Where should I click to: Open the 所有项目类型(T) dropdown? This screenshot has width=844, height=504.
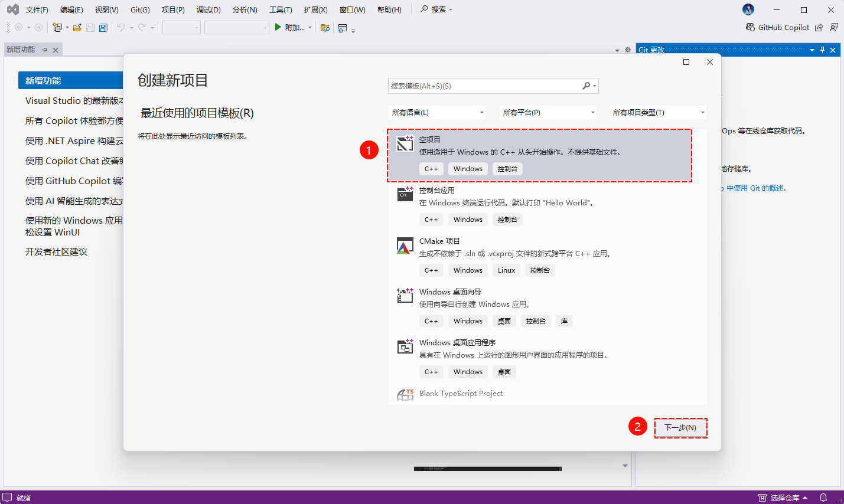tap(658, 113)
